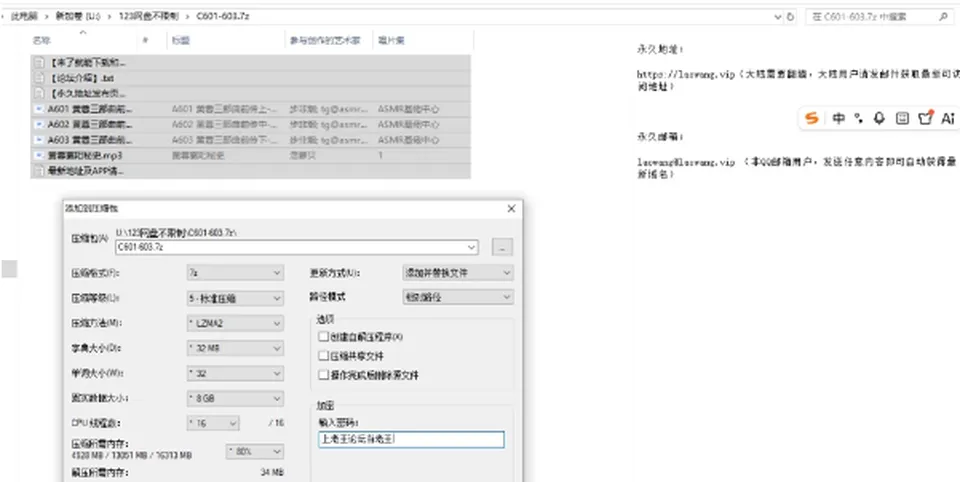
Task: Open update mode dropdown in archive dialog
Action: (458, 273)
